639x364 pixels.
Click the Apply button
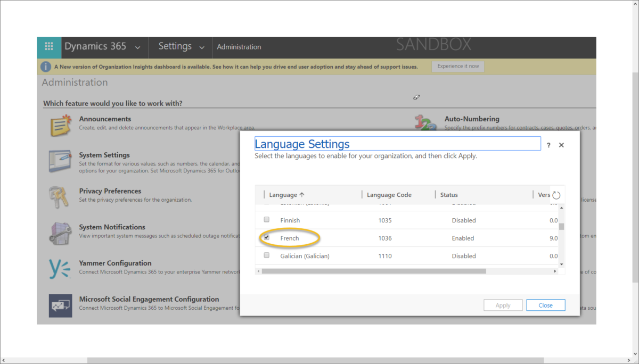[503, 305]
